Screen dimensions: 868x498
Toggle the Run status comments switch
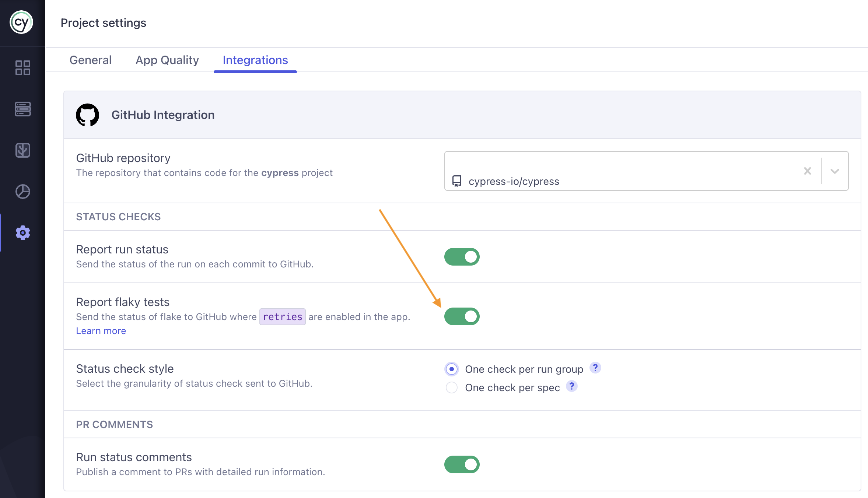coord(462,464)
